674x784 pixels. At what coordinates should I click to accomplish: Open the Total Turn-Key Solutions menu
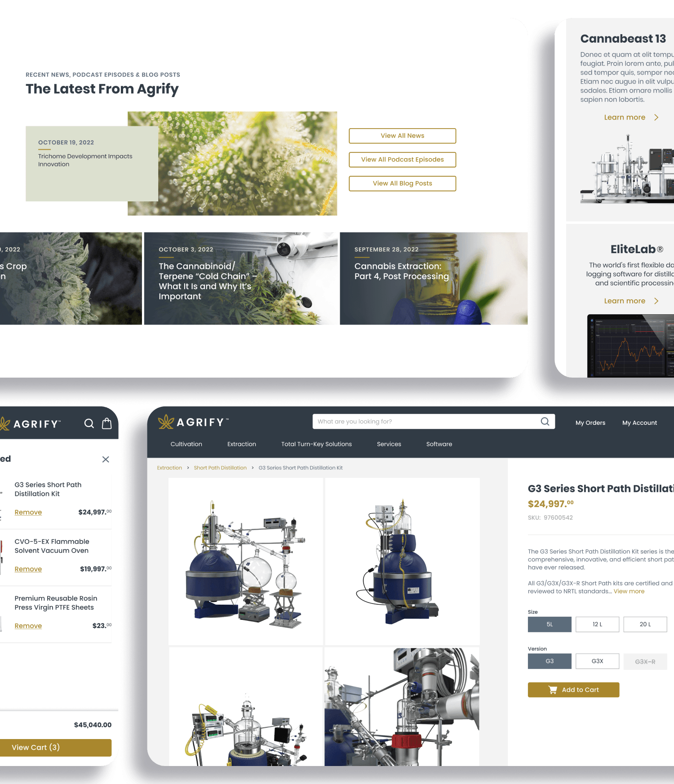point(316,444)
